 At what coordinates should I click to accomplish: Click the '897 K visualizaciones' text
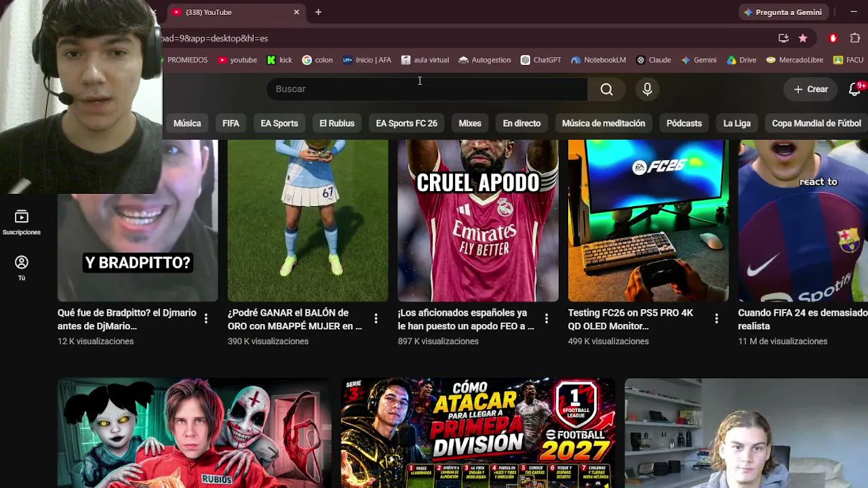[438, 342]
